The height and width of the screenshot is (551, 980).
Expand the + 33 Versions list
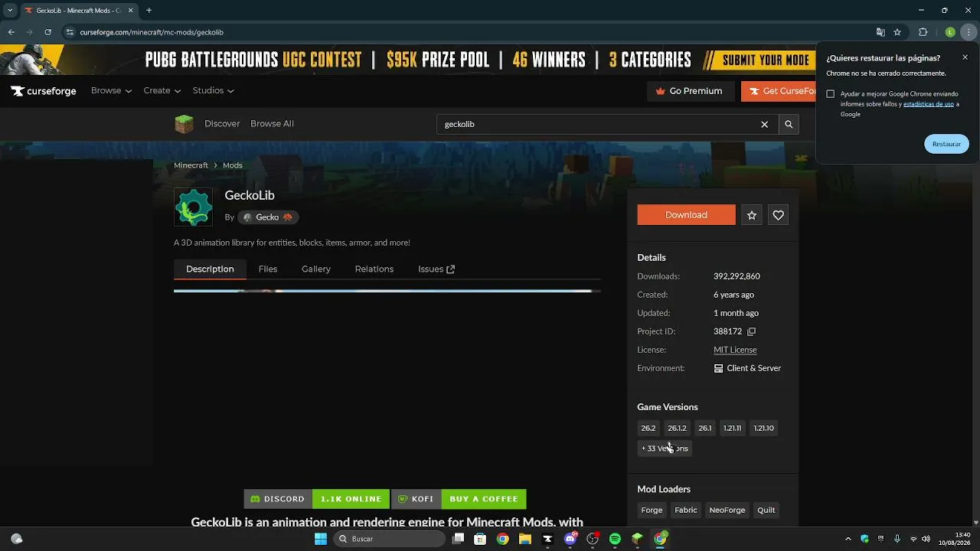[x=665, y=448]
